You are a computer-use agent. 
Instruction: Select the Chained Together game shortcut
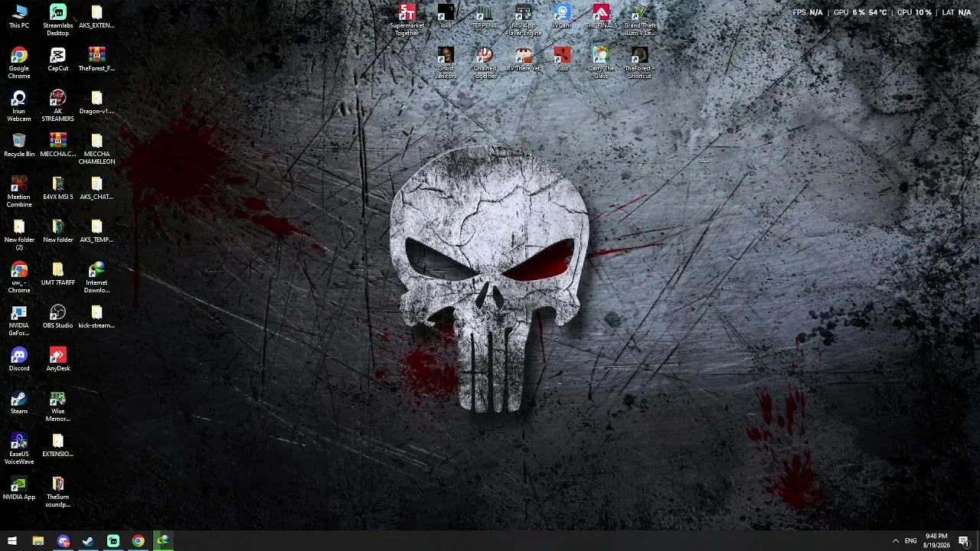point(485,64)
